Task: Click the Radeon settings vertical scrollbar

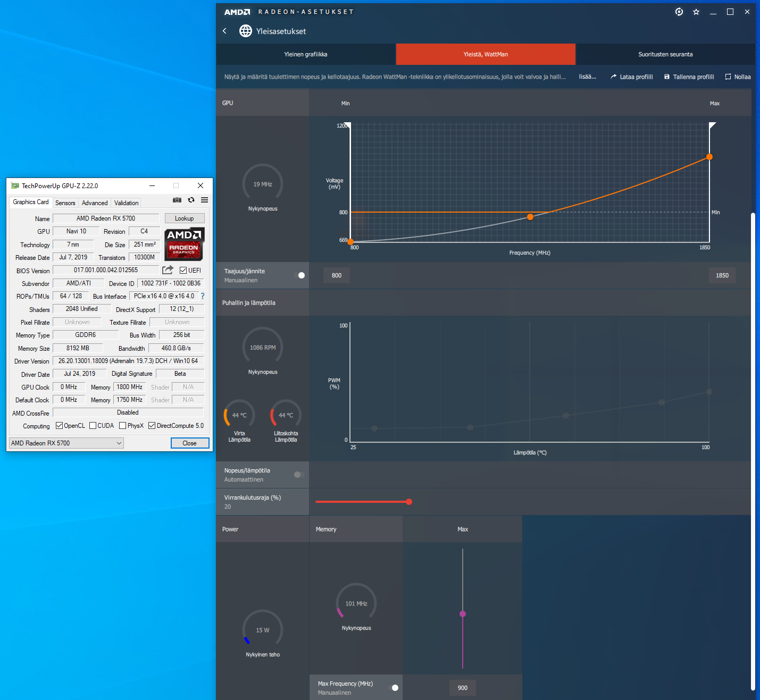Action: 753,451
